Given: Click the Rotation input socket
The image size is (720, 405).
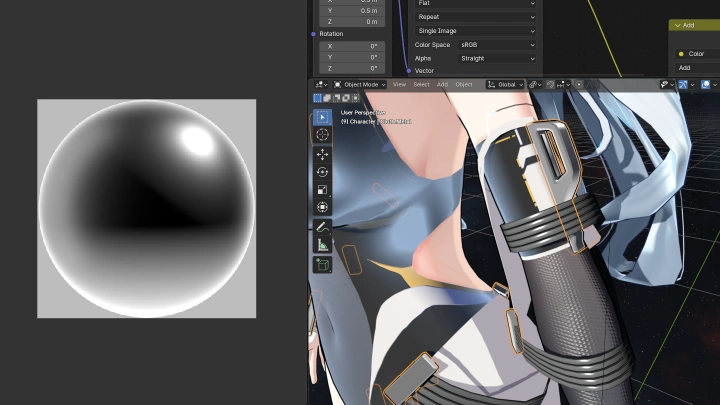Looking at the screenshot, I should click(313, 34).
